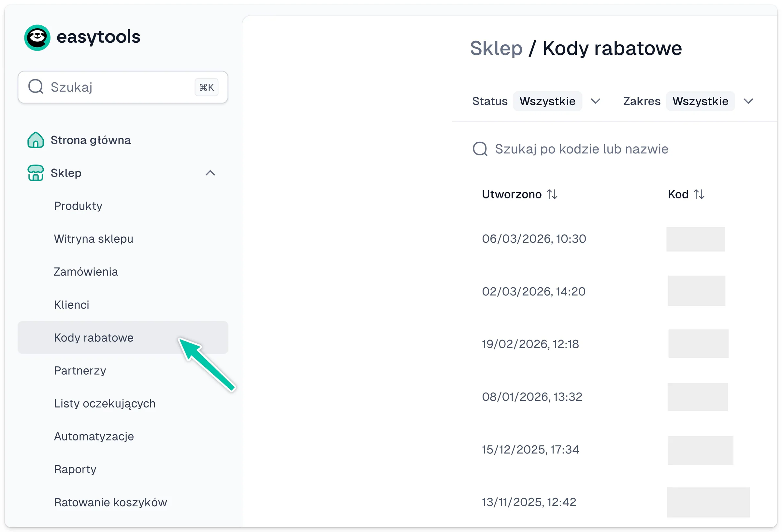
Task: Focus the Szukaj po kodzie lub nazwie field
Action: 582,149
